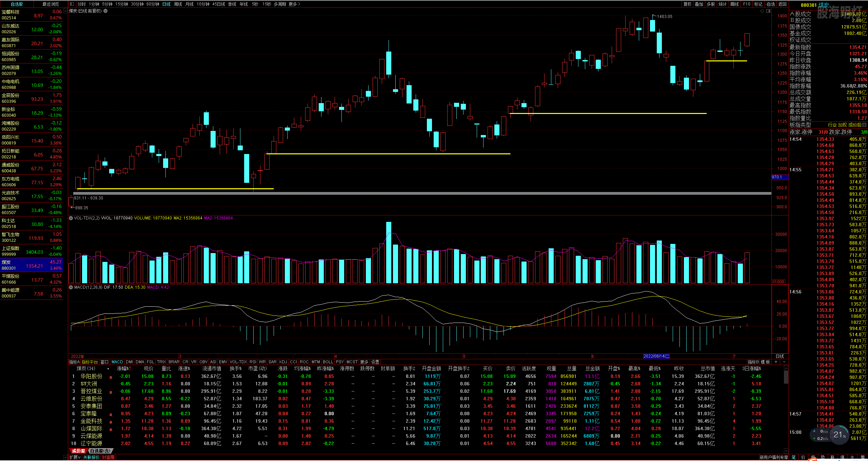The height and width of the screenshot is (461, 868).
Task: Collapse MACD indicator panel arrow
Action: tap(71, 287)
